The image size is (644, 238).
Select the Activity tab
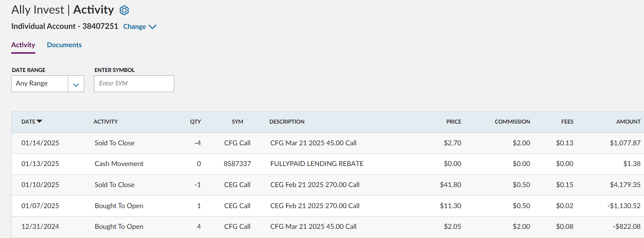click(23, 45)
